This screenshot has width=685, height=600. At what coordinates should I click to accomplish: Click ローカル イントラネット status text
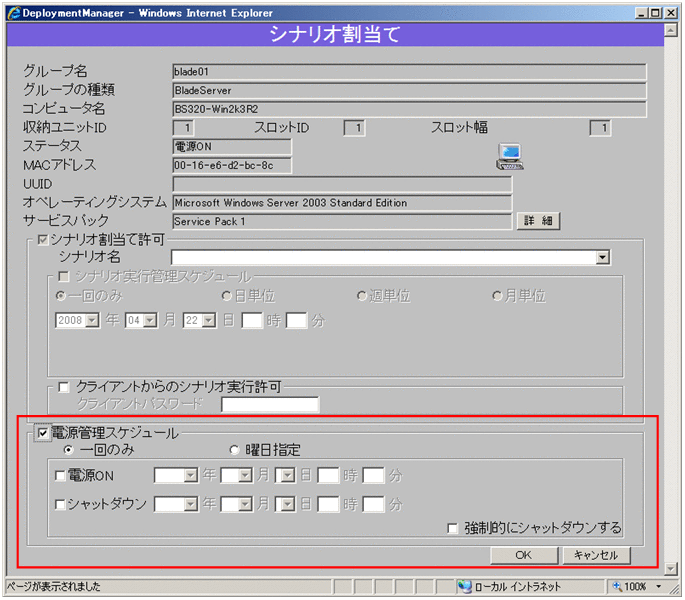pyautogui.click(x=518, y=587)
